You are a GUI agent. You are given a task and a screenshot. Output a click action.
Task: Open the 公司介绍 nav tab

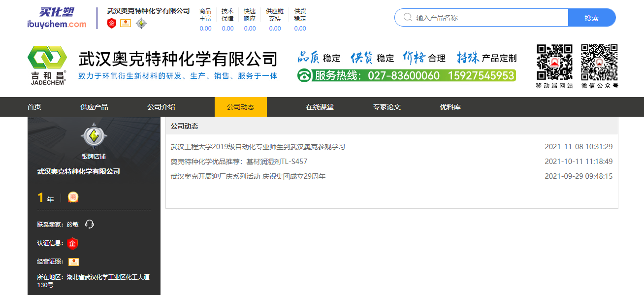point(161,107)
